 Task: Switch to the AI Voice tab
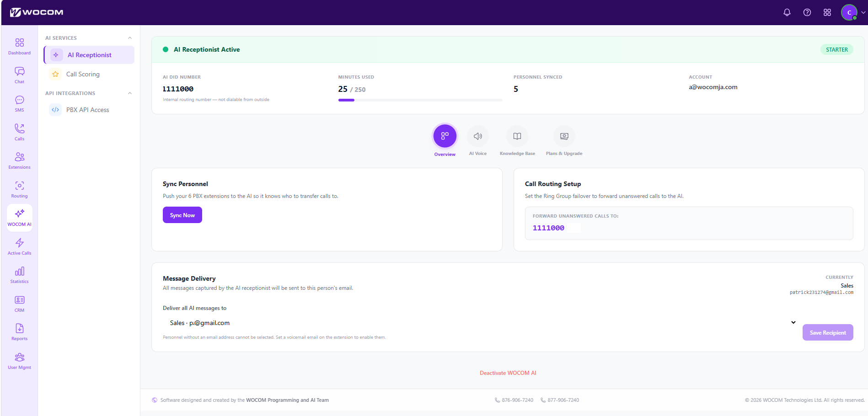pos(477,141)
